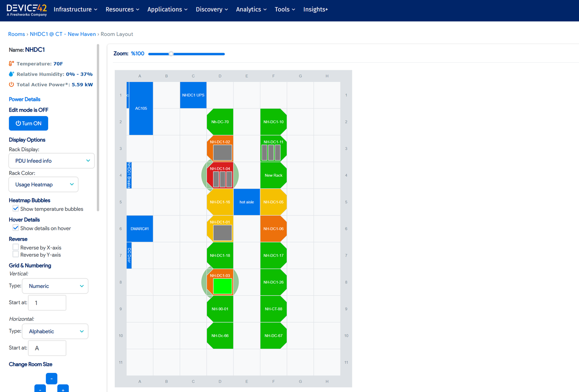
Task: Disable Show details on hover
Action: point(16,228)
